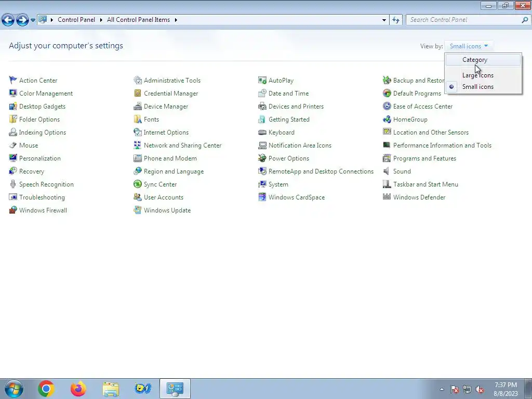Screen dimensions: 532x399
Task: Expand the arrow after All Control Panel Items
Action: (176, 20)
